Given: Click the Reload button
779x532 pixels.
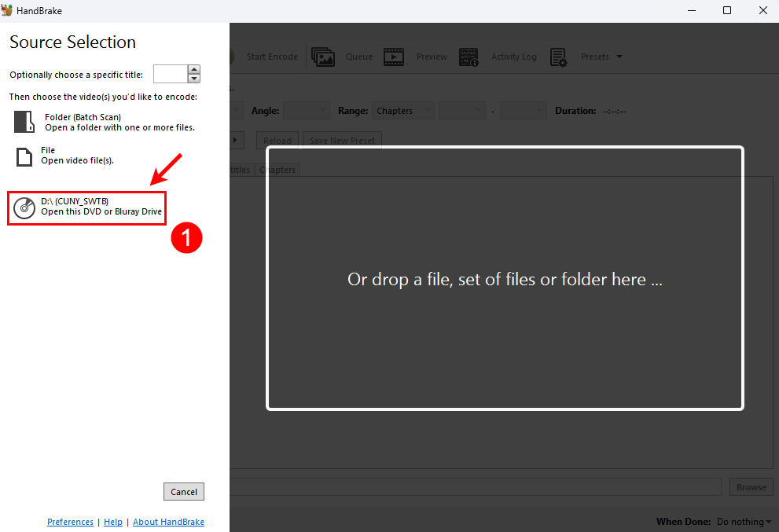Looking at the screenshot, I should 277,140.
